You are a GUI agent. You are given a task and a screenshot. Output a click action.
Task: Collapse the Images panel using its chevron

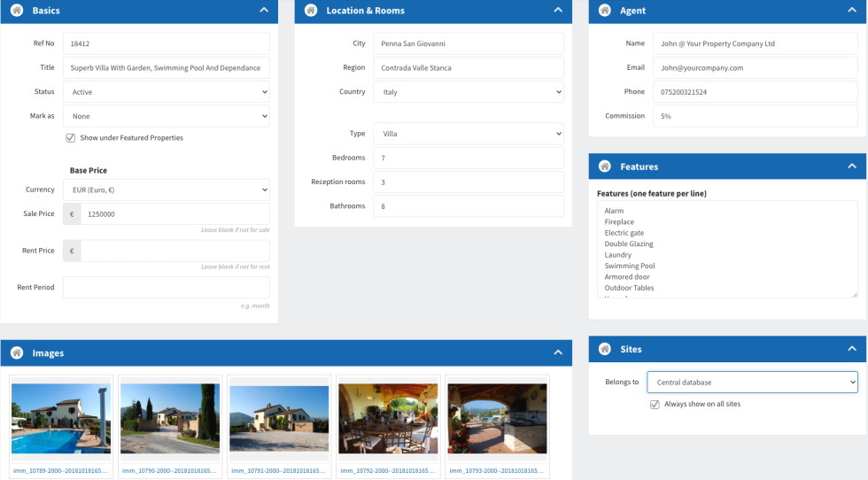pos(558,352)
